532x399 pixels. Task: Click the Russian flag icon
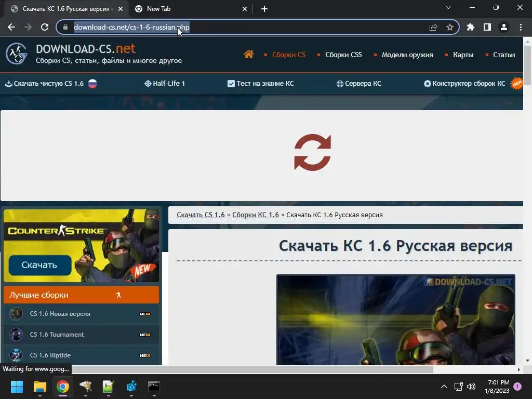[x=92, y=84]
